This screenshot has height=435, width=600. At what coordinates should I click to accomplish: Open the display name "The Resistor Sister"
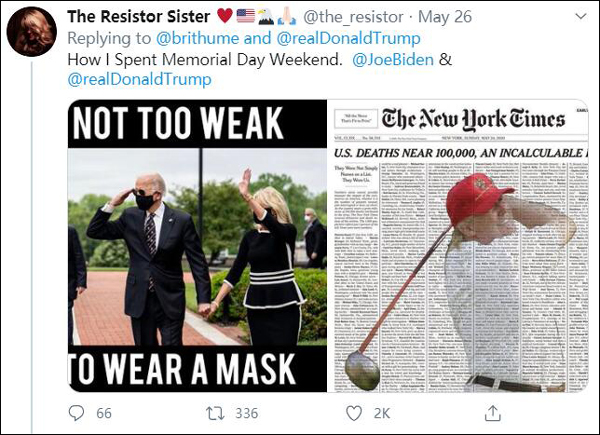point(142,17)
